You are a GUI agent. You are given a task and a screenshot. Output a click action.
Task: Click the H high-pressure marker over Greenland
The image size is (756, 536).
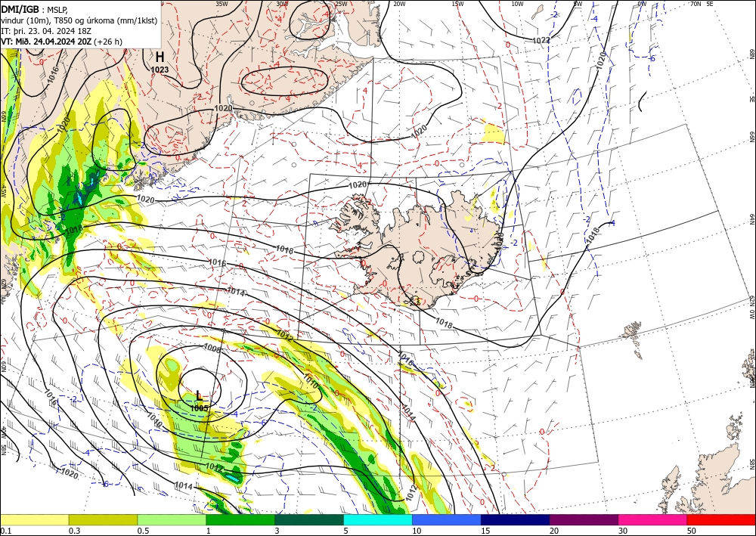coord(160,57)
